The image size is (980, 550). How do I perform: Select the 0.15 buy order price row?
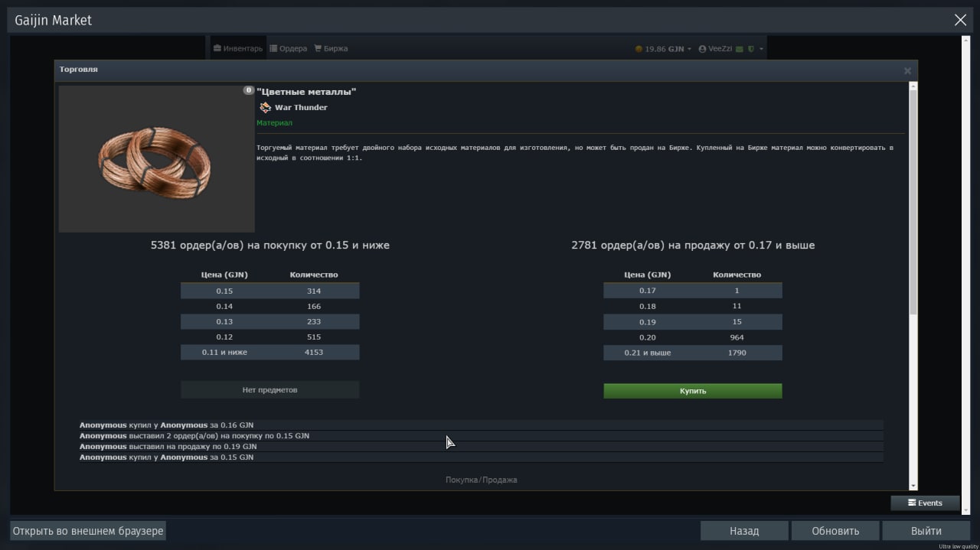(269, 291)
